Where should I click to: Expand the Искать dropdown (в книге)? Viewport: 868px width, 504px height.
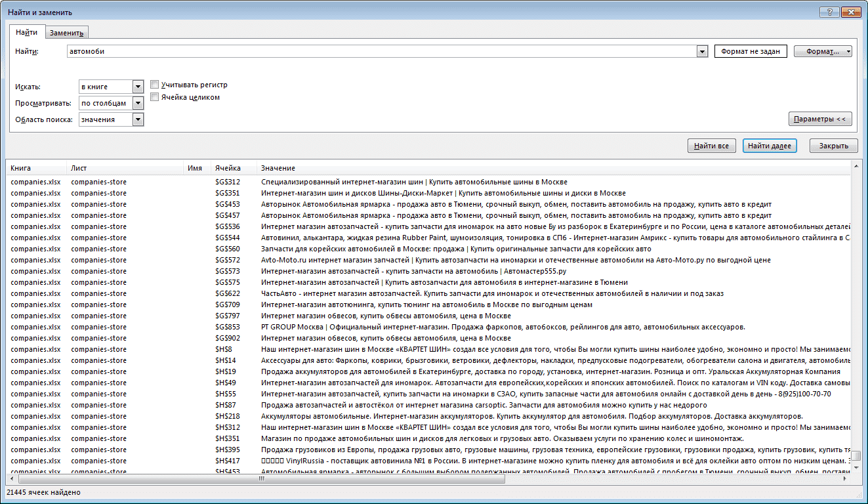click(x=138, y=87)
